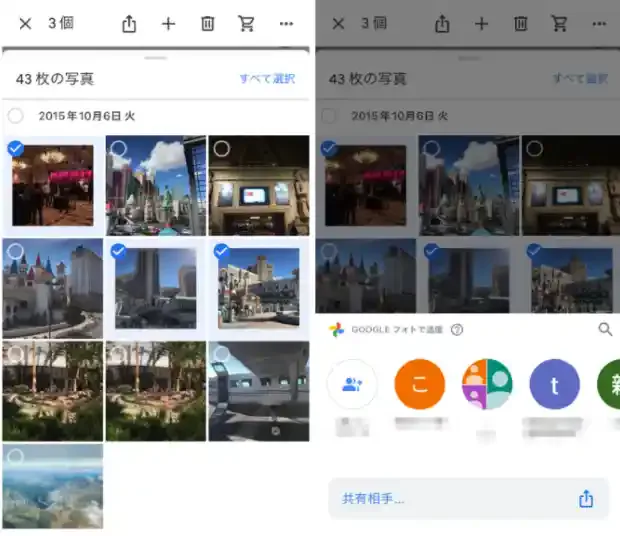Select all photos from 2015年10月6日 in left screen

pos(16,116)
